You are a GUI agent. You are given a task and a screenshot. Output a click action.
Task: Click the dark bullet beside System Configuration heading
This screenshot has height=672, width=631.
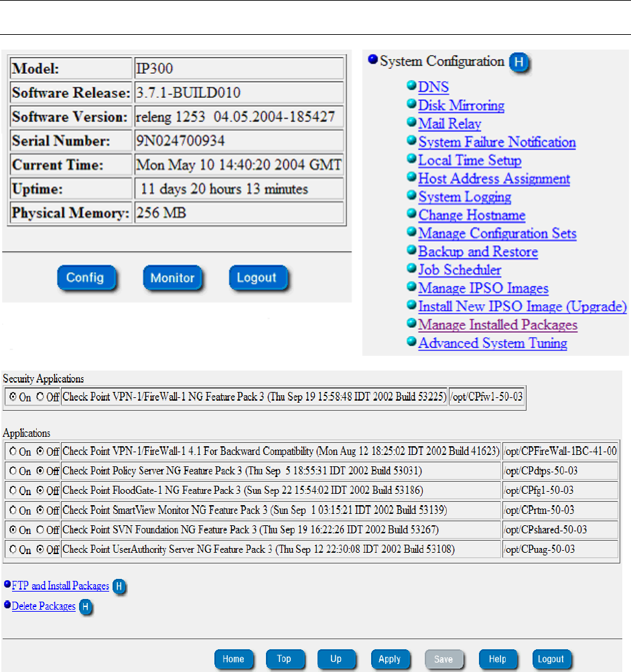coord(372,59)
